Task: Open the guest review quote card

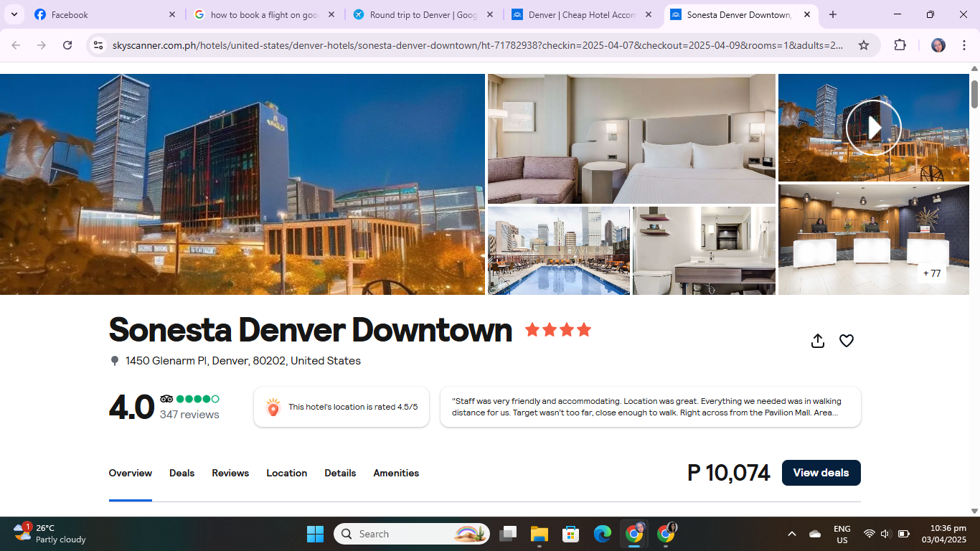Action: tap(651, 407)
